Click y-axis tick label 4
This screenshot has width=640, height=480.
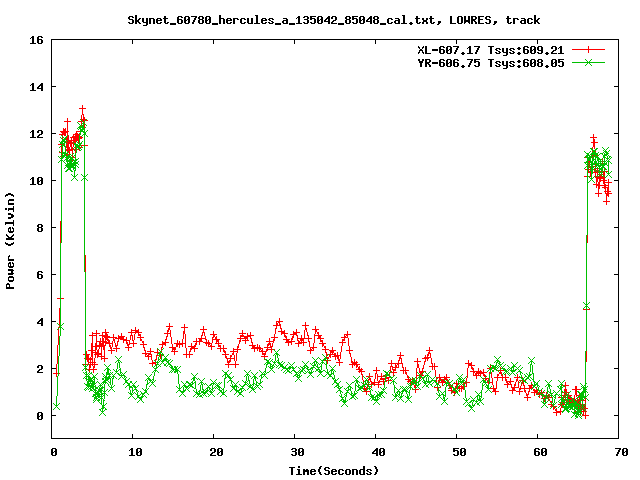tap(40, 322)
